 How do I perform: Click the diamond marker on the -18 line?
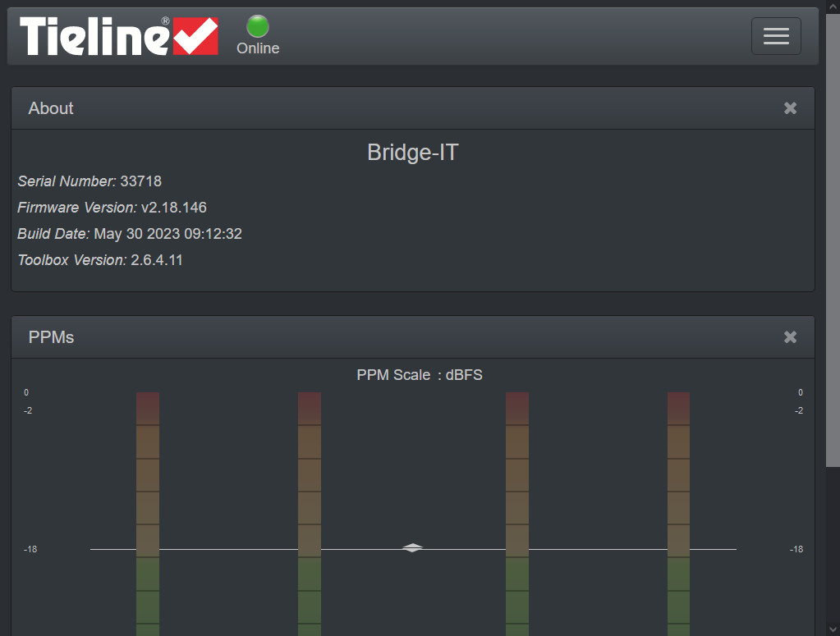point(412,547)
